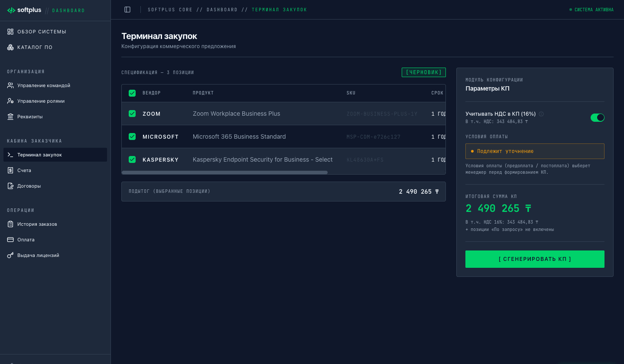This screenshot has height=364, width=624.
Task: Click the info icon next to НДС label
Action: (x=541, y=114)
